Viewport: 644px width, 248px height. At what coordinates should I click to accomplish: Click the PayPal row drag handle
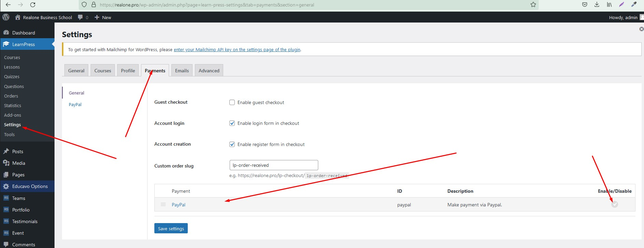pos(163,204)
